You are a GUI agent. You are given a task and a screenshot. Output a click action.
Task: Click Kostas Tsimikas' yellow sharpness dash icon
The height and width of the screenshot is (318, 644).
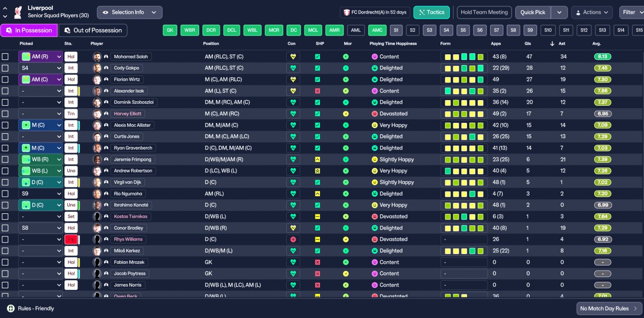[317, 217]
